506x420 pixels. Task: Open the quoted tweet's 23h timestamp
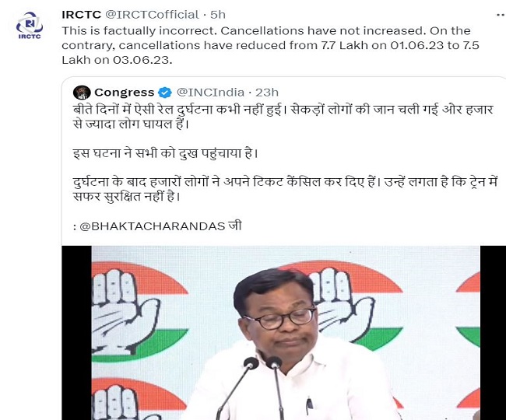coord(267,93)
